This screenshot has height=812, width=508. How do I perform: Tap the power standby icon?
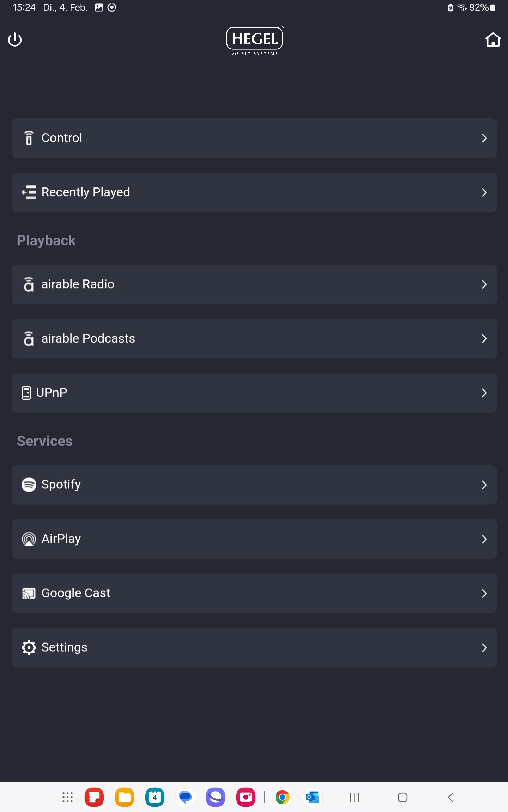[15, 39]
